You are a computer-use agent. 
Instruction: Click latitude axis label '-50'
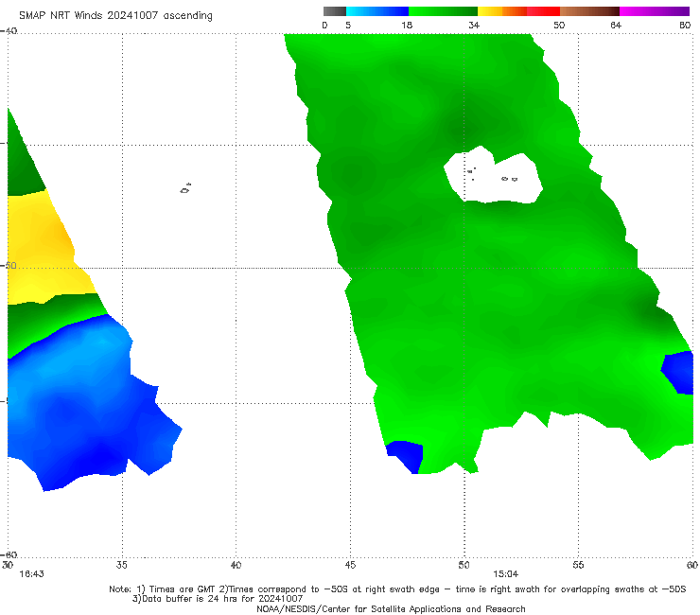point(9,266)
